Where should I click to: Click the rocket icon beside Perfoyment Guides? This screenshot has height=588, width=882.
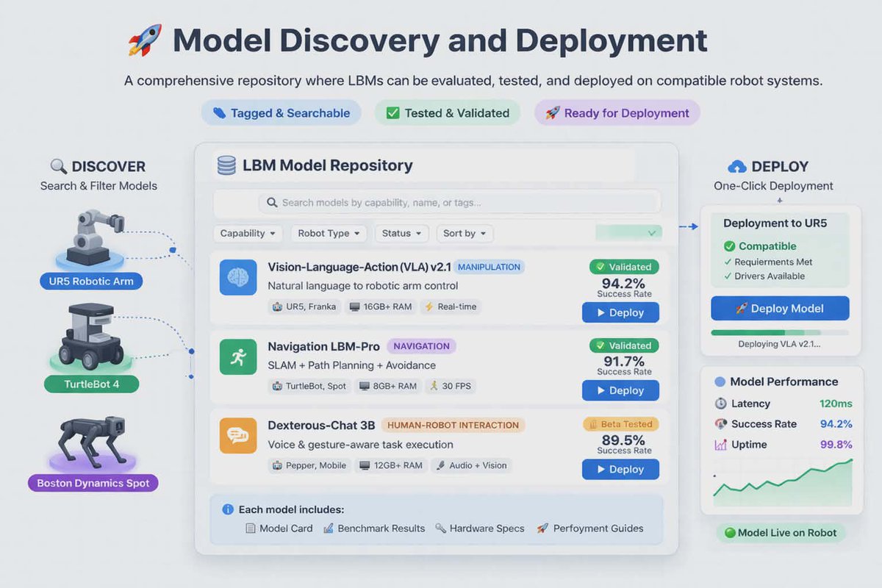pos(542,528)
